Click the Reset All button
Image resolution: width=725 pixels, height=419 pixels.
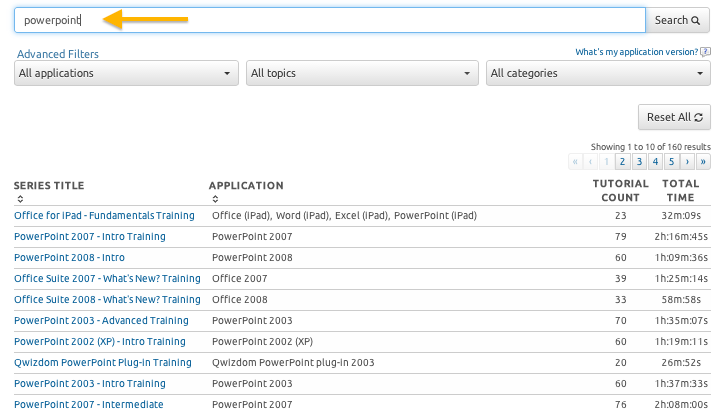[674, 117]
